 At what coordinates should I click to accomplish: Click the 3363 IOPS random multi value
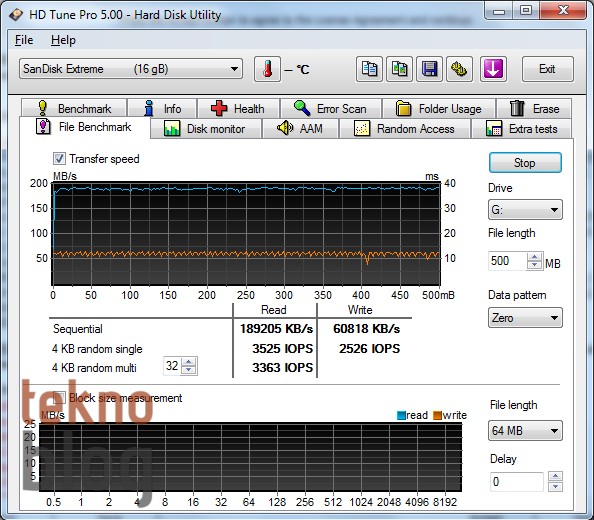coord(283,367)
